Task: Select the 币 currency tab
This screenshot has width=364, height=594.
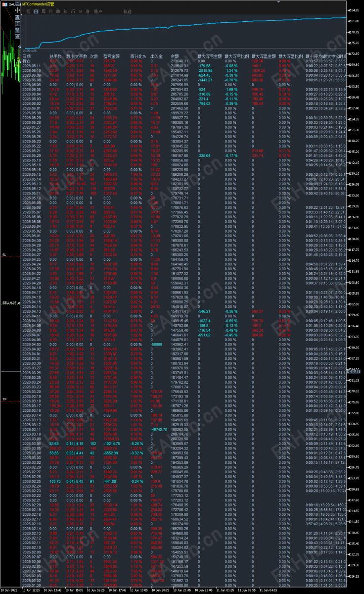Action: click(73, 11)
